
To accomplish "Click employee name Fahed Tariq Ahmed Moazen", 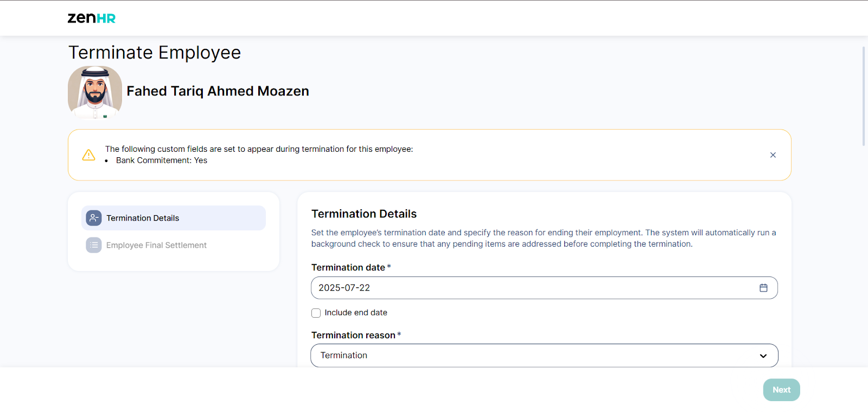I will (218, 91).
